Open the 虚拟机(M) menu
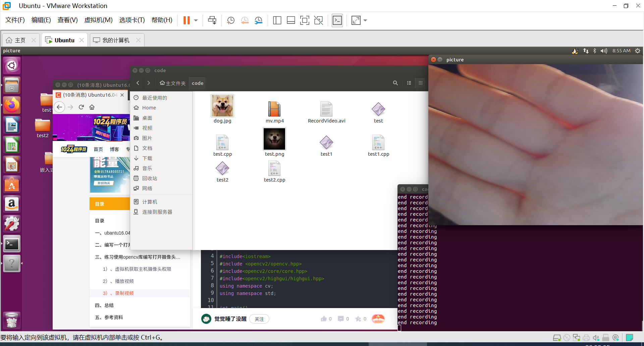 (x=99, y=20)
